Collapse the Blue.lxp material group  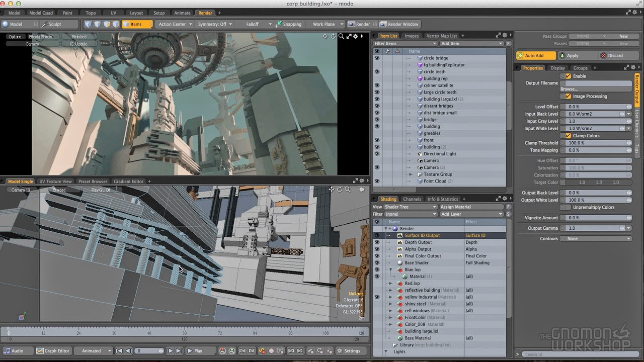tap(391, 269)
